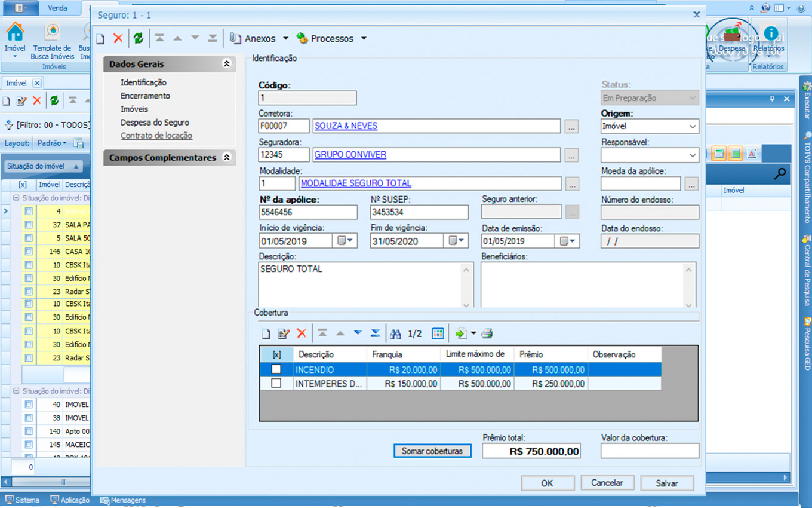812x508 pixels.
Task: Open the SOUZA & NEVES corretora link
Action: click(x=346, y=126)
